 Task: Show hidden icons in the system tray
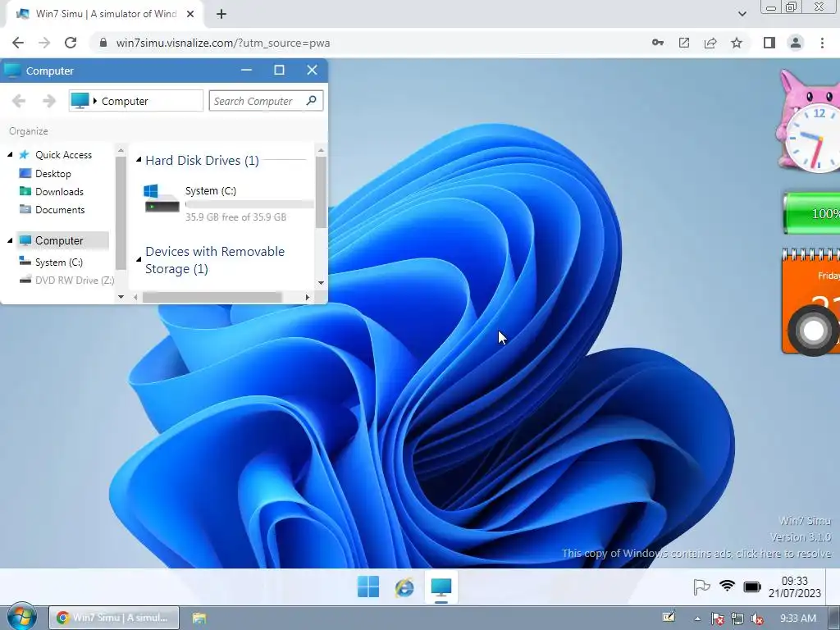point(697,619)
